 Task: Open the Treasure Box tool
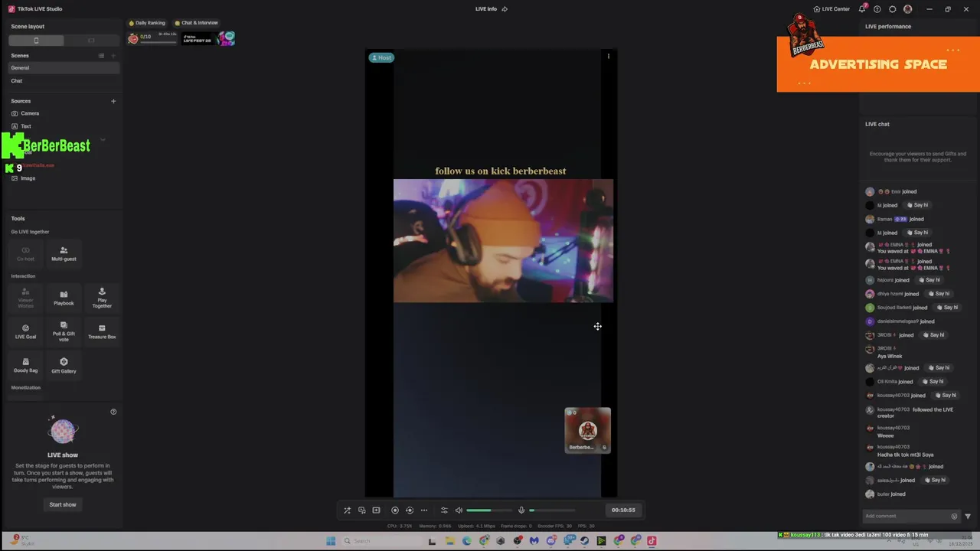click(x=102, y=331)
